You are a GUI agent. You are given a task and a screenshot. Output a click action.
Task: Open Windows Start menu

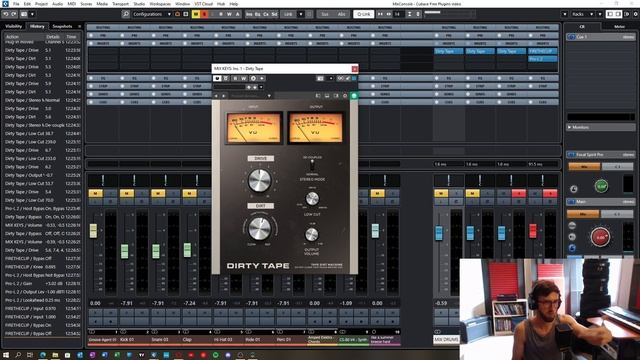click(x=6, y=355)
